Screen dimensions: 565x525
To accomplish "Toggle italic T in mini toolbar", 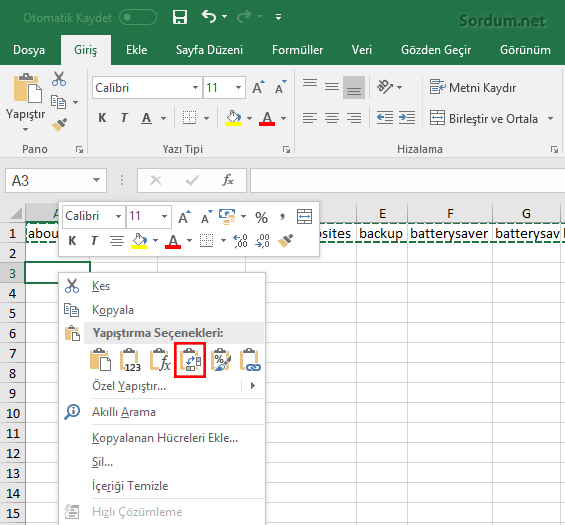I will [94, 241].
